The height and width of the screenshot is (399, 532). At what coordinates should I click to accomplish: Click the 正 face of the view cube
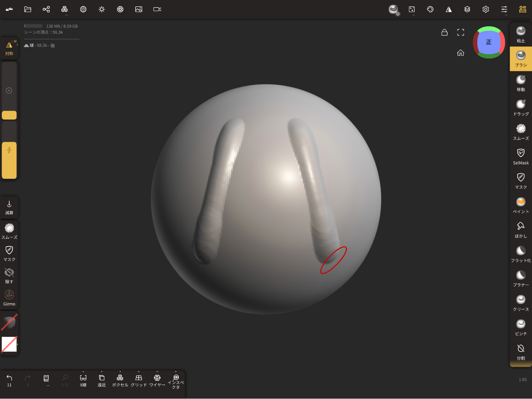[x=489, y=42]
